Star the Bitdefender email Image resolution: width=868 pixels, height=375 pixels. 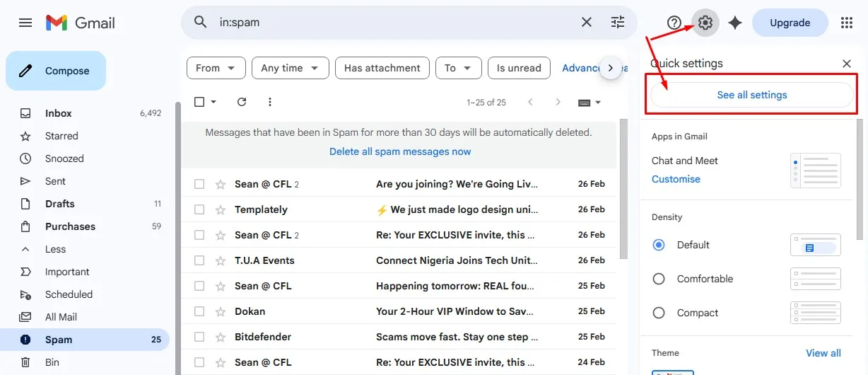[x=221, y=337]
